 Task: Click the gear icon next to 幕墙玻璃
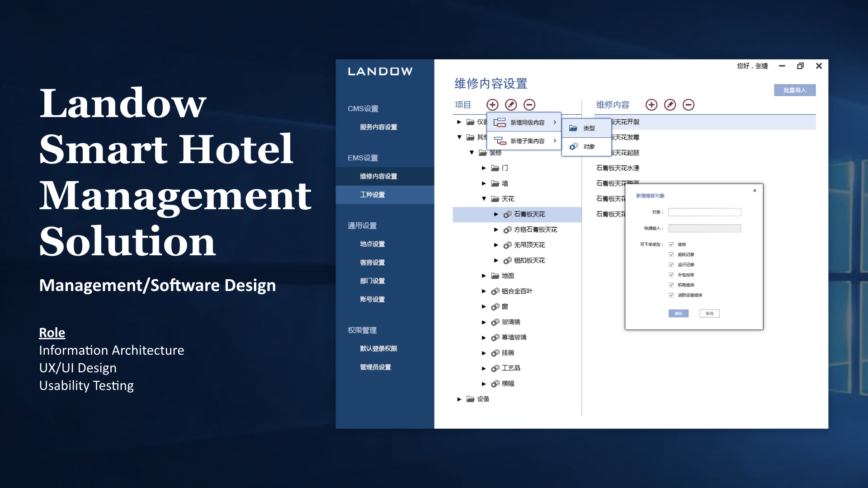pos(495,338)
